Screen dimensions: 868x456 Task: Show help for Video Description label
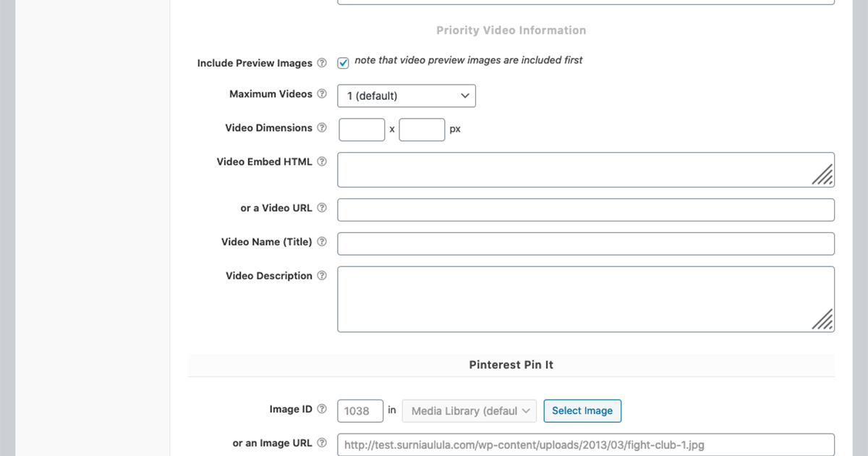pyautogui.click(x=322, y=276)
